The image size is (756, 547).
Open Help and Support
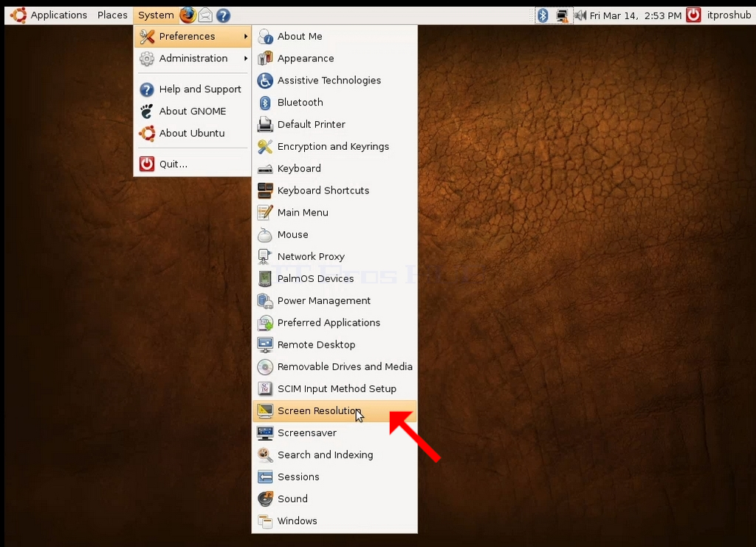click(x=193, y=89)
